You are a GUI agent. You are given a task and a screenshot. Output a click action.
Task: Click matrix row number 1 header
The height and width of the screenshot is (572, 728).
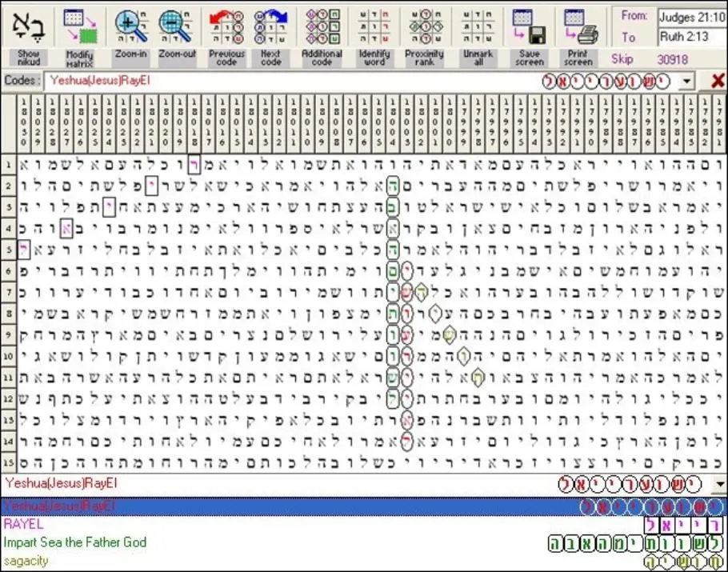[x=8, y=164]
